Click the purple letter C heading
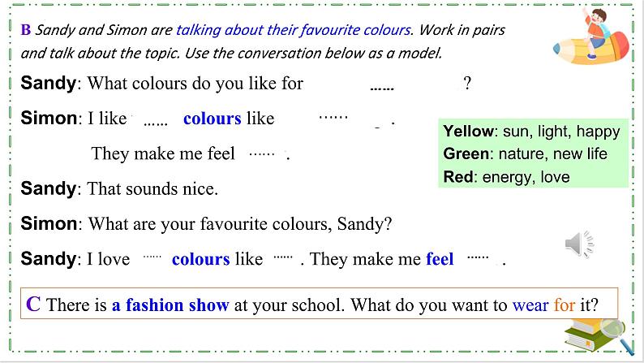644x363 pixels. point(33,305)
